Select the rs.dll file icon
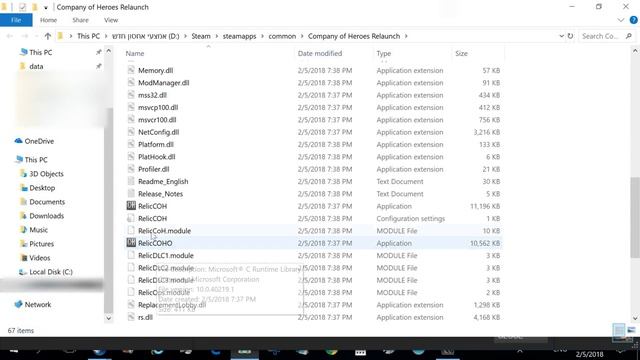The height and width of the screenshot is (360, 640). coord(131,317)
